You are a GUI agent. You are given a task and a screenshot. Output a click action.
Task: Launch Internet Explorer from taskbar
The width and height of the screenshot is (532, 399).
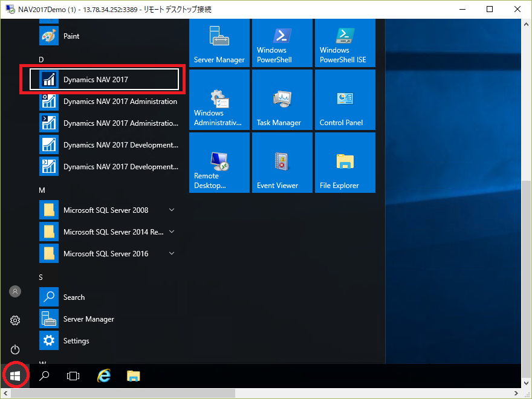pyautogui.click(x=104, y=375)
